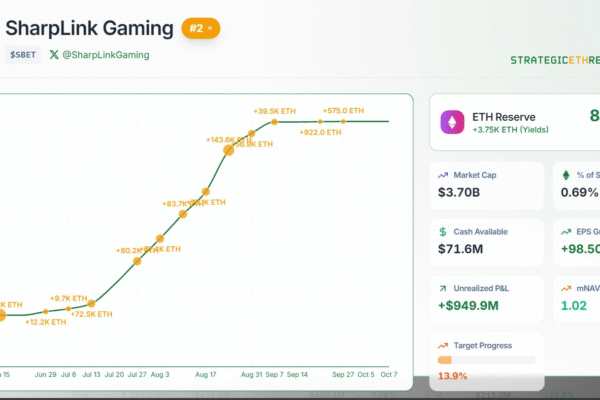
Task: Click the dollar sign icon for Cash Available
Action: pos(443,232)
